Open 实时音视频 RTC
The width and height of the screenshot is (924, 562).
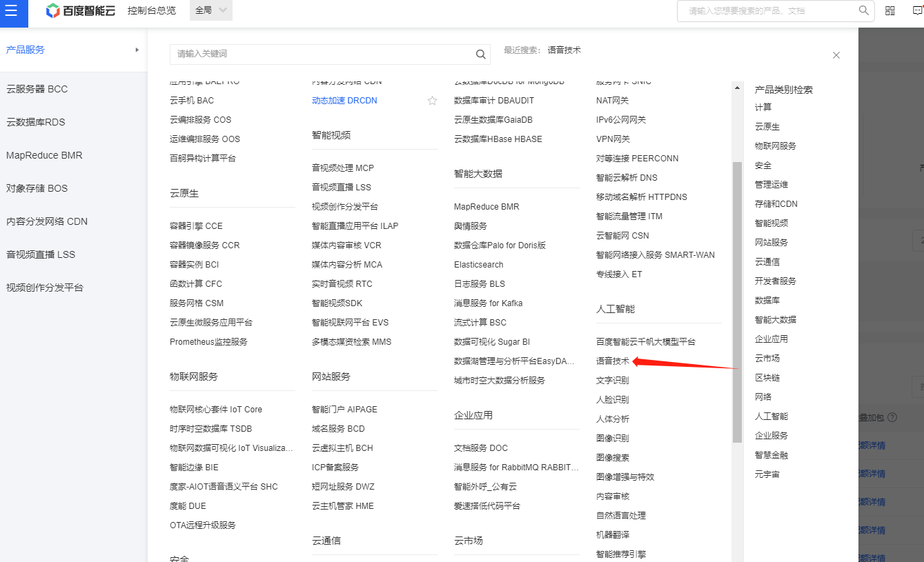342,284
